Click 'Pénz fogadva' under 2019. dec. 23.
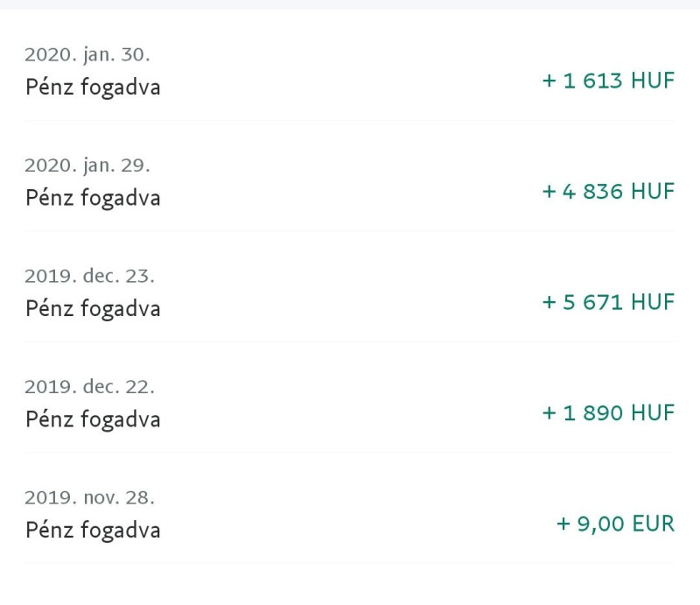 pos(93,309)
